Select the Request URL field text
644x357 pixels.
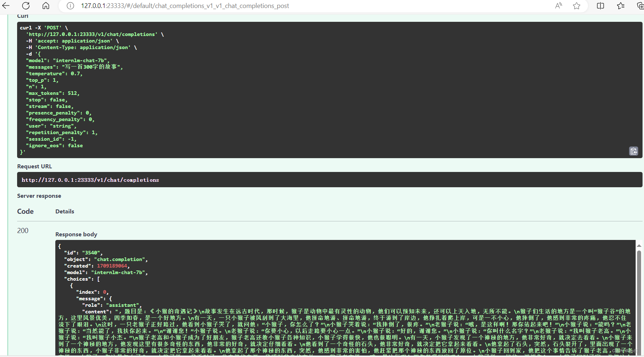point(90,180)
